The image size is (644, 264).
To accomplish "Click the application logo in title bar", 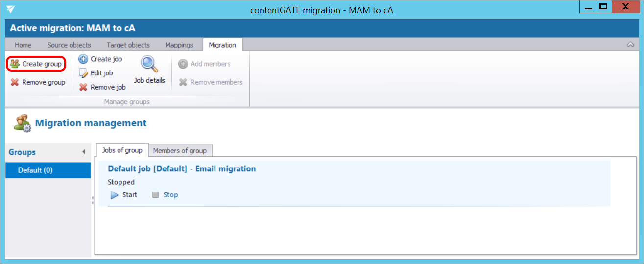I will click(10, 9).
